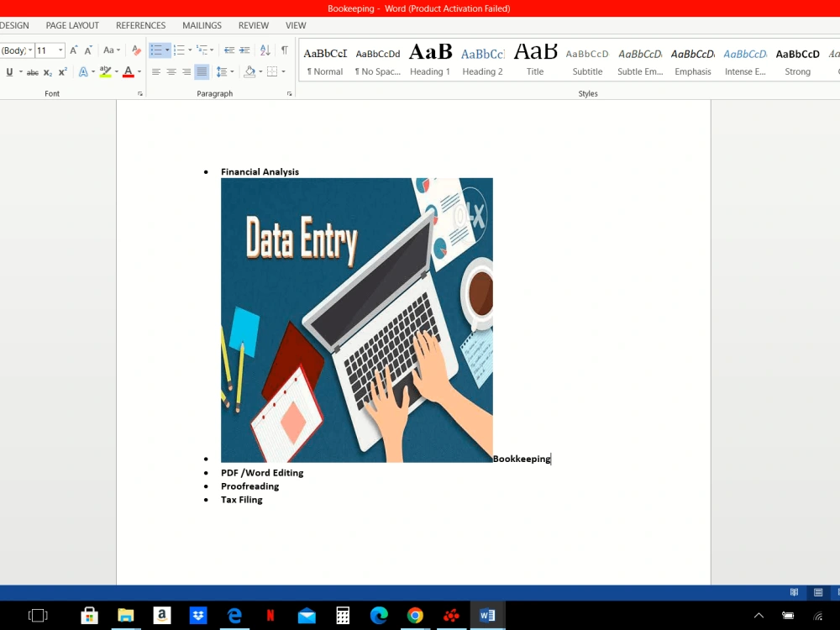Apply red font color
This screenshot has height=630, width=840.
(128, 71)
